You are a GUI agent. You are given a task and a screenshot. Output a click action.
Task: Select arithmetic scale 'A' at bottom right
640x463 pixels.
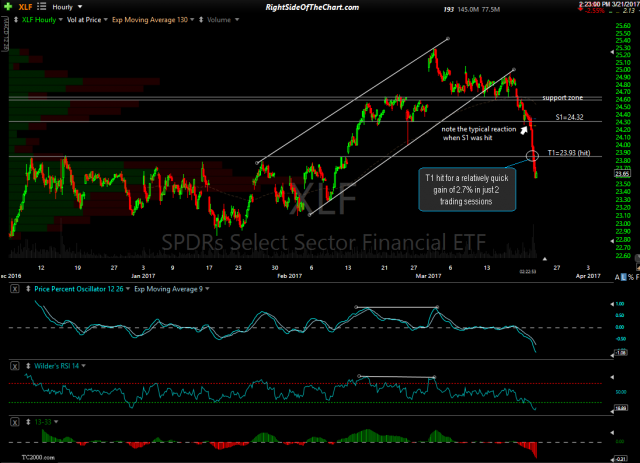pyautogui.click(x=617, y=277)
